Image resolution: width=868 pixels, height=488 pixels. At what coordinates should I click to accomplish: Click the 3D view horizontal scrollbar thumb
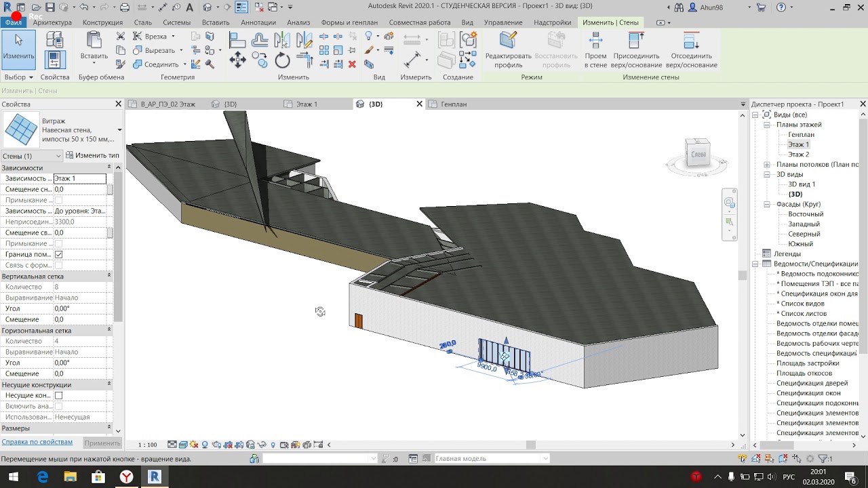[531, 445]
